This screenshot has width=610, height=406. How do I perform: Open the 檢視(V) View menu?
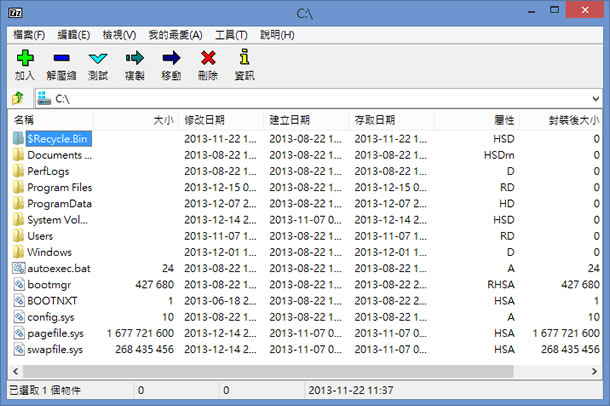pyautogui.click(x=119, y=35)
